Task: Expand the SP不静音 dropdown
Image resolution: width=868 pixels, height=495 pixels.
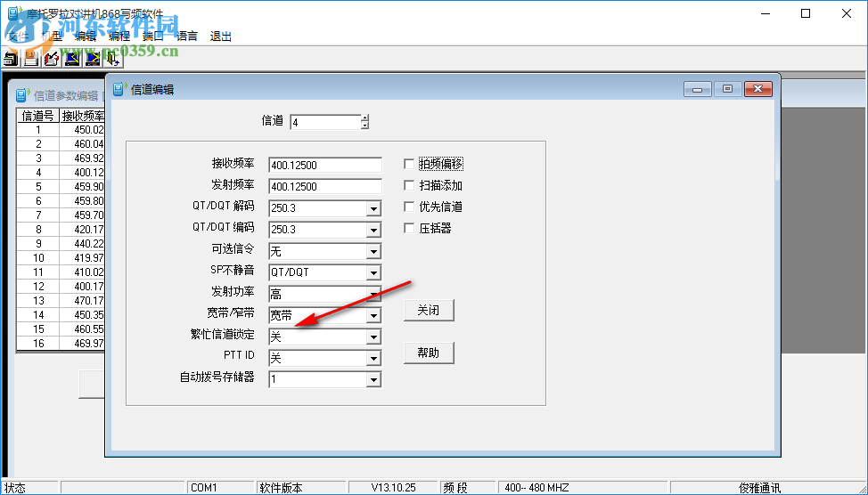Action: click(x=373, y=272)
